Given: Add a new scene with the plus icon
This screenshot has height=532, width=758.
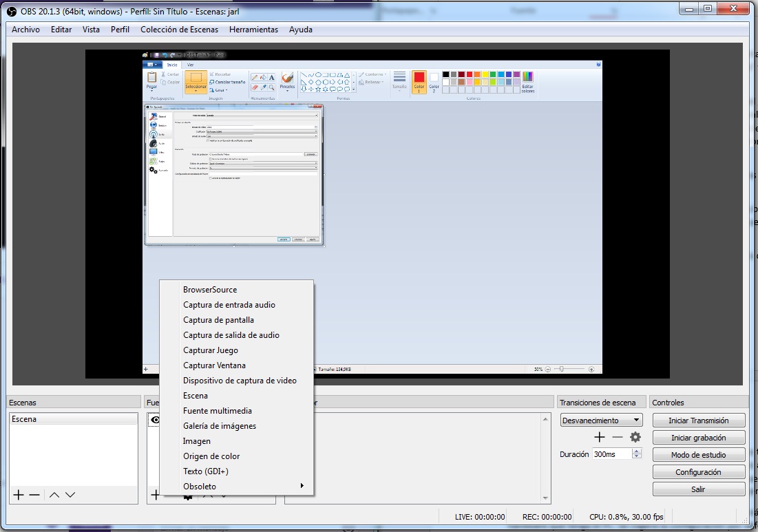Looking at the screenshot, I should [19, 495].
